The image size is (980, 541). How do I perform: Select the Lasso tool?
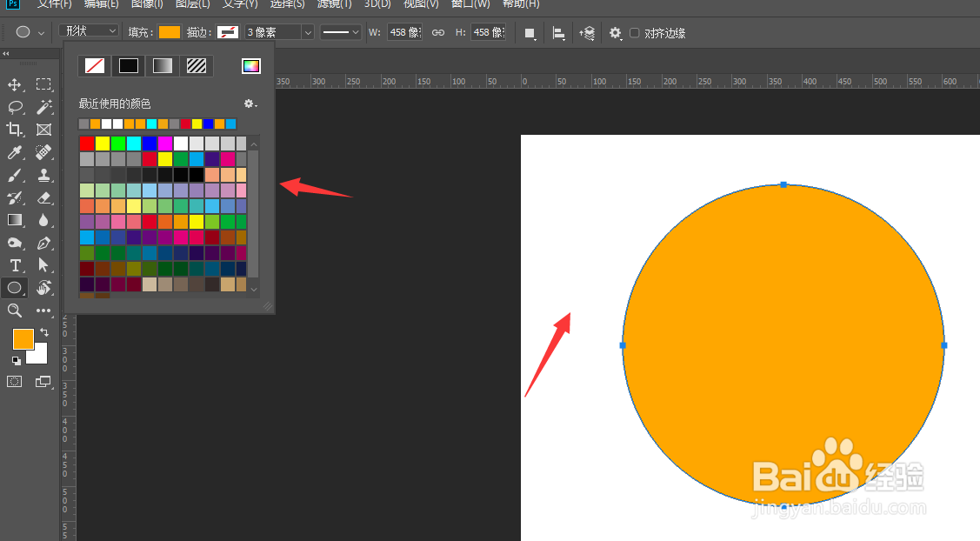click(x=15, y=107)
